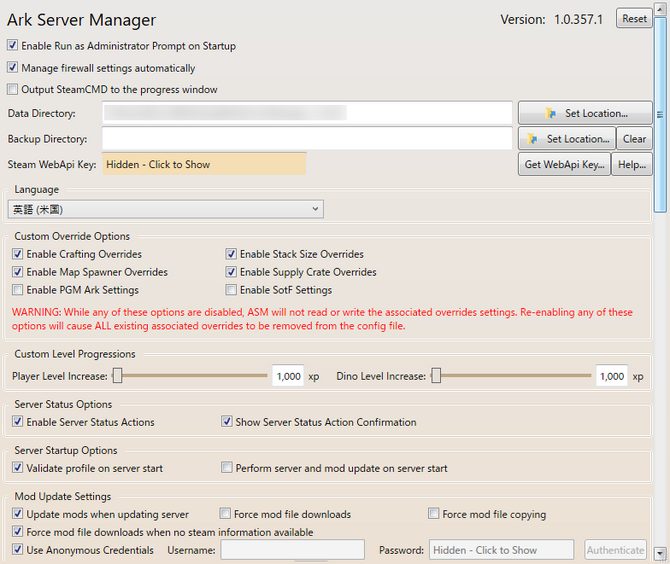670x564 pixels.
Task: Click Get WebApi Key button
Action: click(x=564, y=164)
